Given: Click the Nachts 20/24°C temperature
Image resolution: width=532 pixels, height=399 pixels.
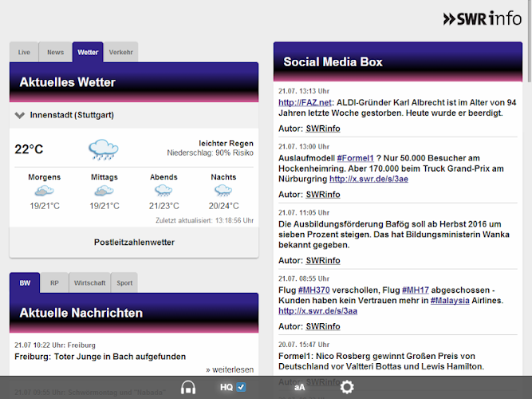Looking at the screenshot, I should pos(223,206).
